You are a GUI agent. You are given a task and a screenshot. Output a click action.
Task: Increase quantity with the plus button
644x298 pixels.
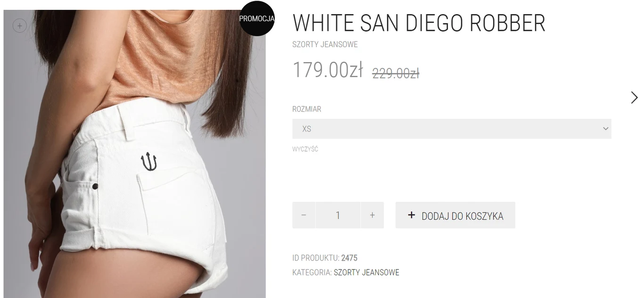[372, 215]
